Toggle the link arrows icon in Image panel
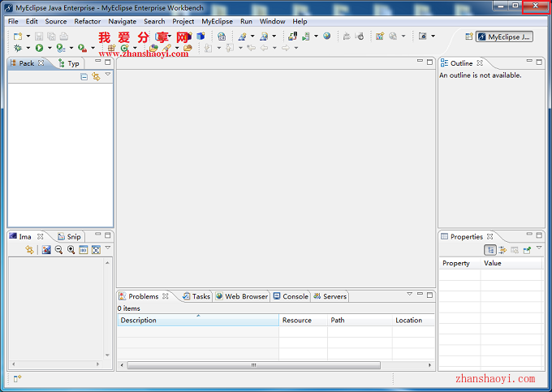The width and height of the screenshot is (552, 392). [29, 250]
